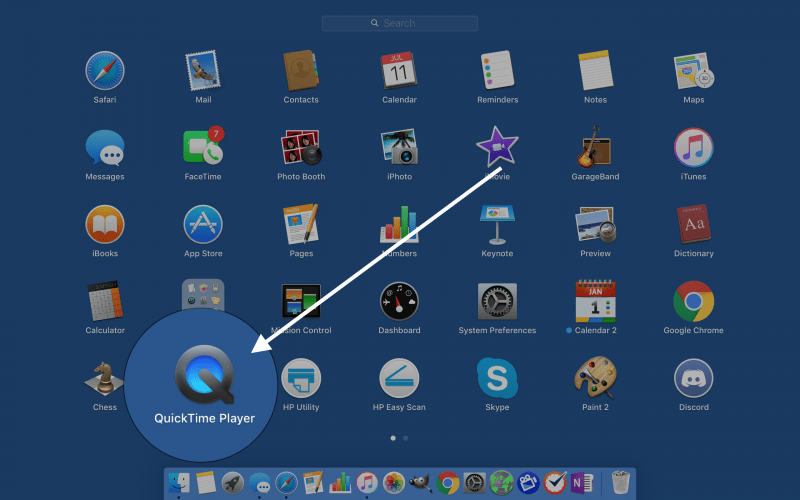Open the Trash in the Dock

[x=620, y=482]
